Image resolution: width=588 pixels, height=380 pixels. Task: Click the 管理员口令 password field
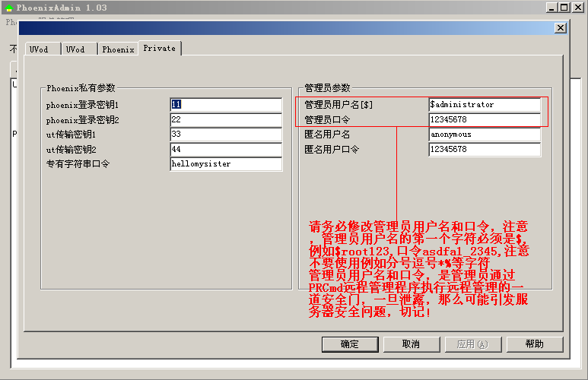coord(485,119)
